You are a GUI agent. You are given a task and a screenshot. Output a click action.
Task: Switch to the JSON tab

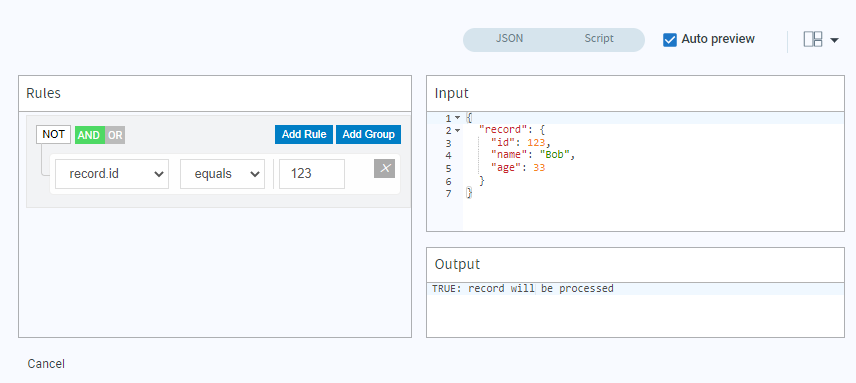click(509, 39)
